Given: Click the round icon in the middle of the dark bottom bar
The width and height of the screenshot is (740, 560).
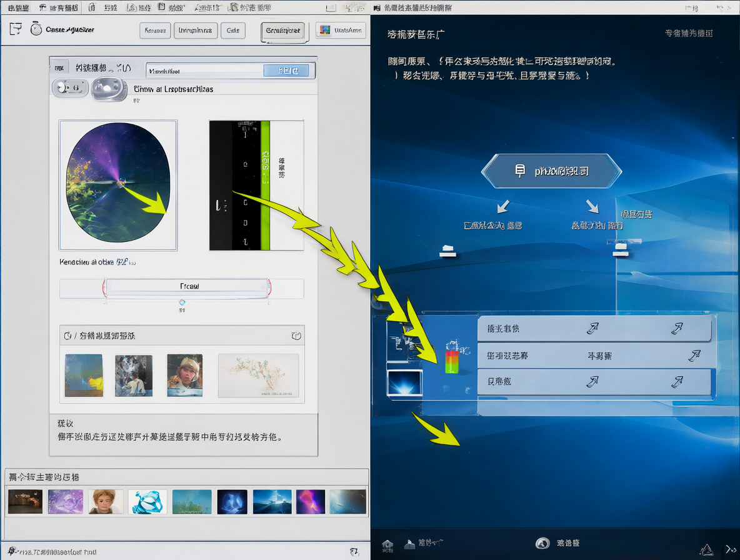Looking at the screenshot, I should click(x=542, y=543).
